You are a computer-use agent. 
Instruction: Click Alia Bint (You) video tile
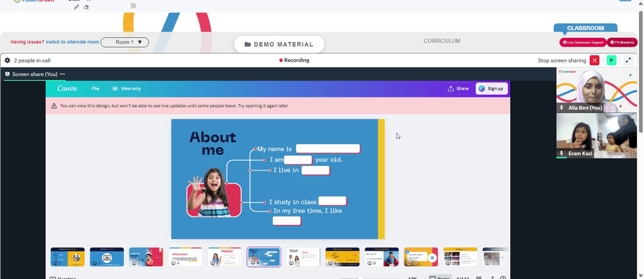point(596,90)
